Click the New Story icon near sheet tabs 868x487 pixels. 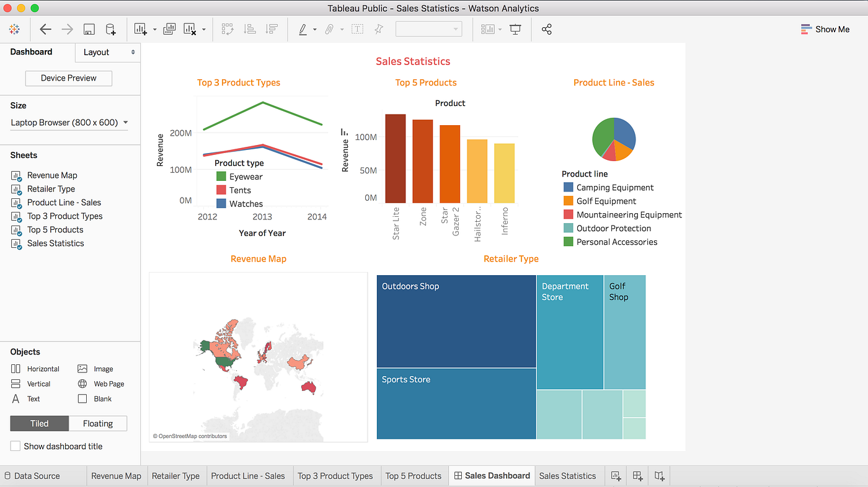tap(659, 476)
